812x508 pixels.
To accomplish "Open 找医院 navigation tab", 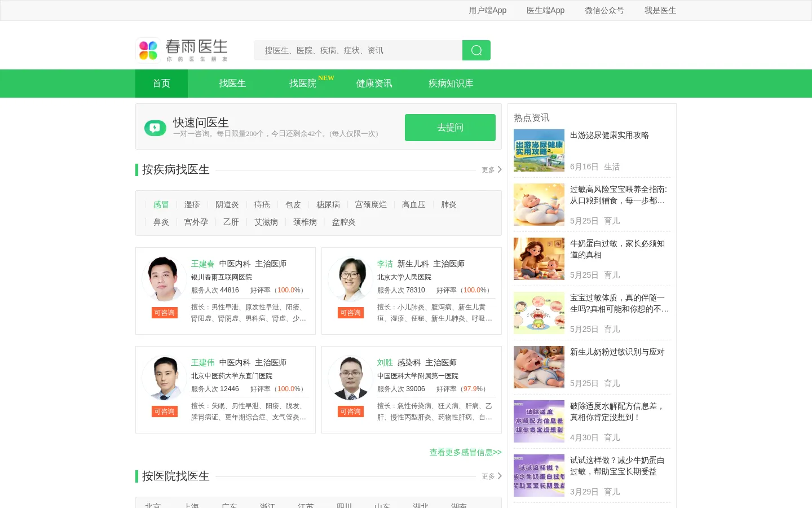I will pos(303,84).
